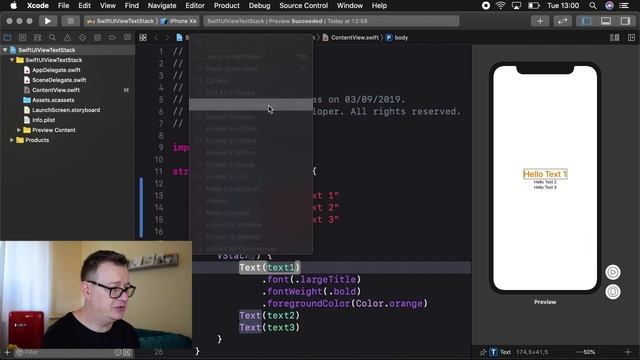Show the Inspectors panel
Viewport: 640px width, 360px height.
[625, 21]
